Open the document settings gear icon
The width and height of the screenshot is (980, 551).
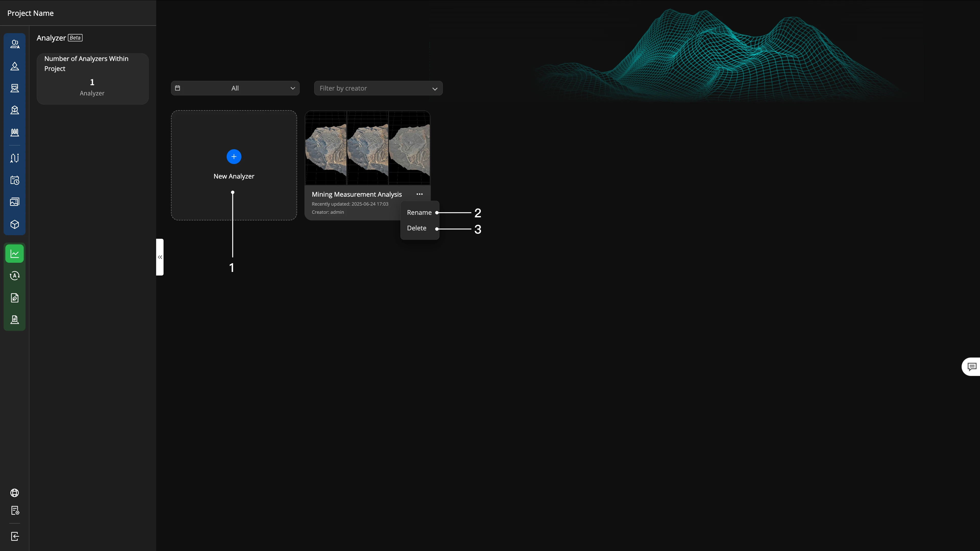(15, 511)
